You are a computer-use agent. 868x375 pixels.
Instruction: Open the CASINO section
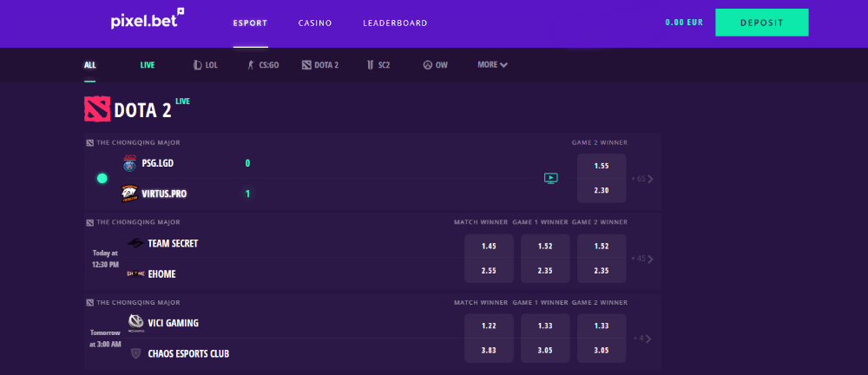coord(315,23)
